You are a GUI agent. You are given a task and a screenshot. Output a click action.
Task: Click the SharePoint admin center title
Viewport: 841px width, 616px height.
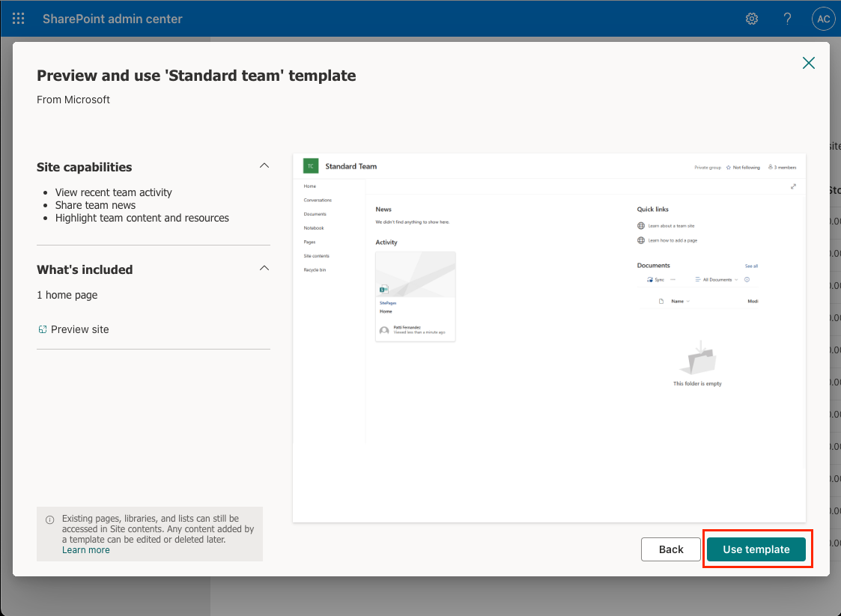point(112,19)
